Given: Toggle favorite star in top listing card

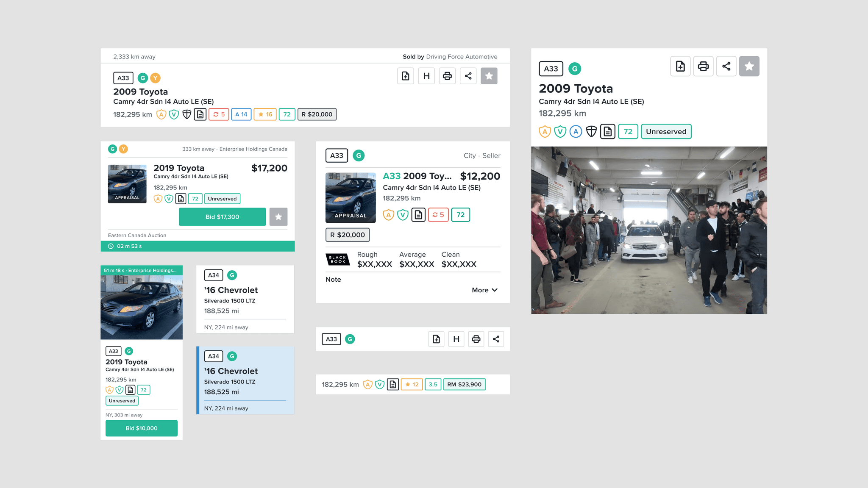Looking at the screenshot, I should (489, 76).
